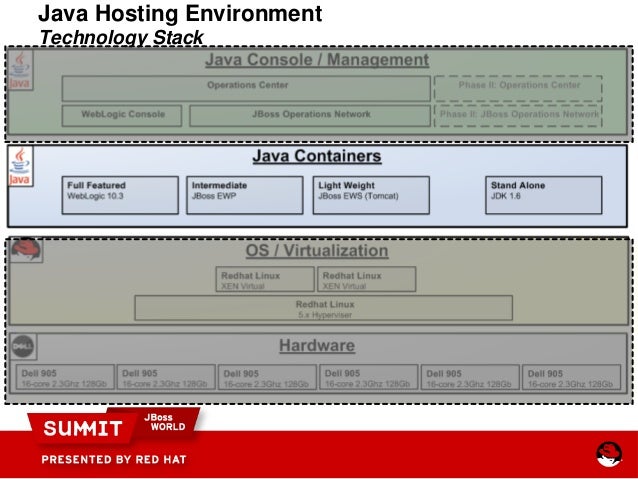Click the Redhat Linux 5.x Hypervisor box
This screenshot has height=479, width=638.
pos(323,308)
